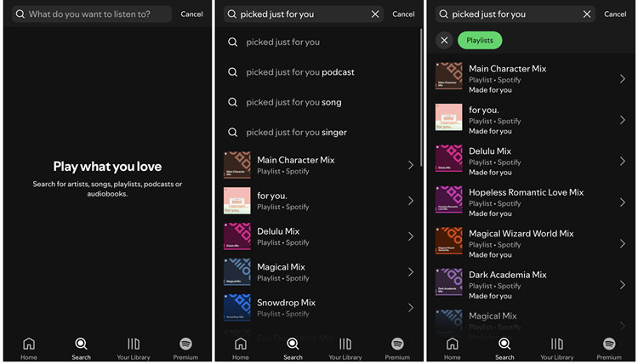Image resolution: width=638 pixels, height=364 pixels.
Task: Open 'Dark Academia Mix' title
Action: [507, 275]
